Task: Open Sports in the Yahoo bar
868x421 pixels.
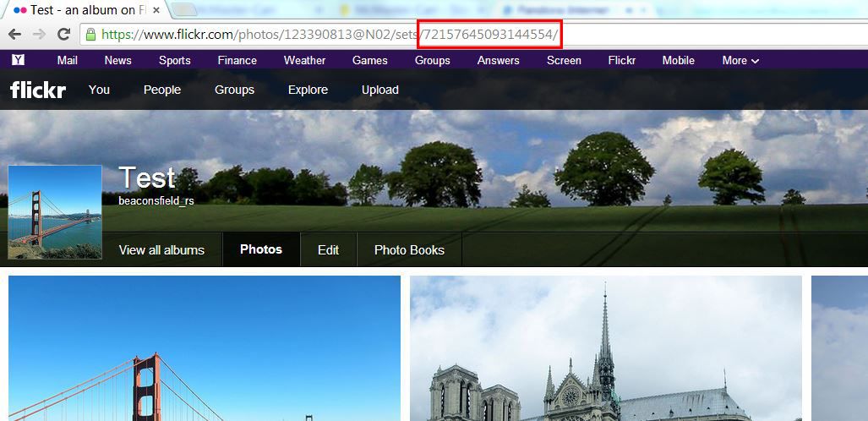Action: coord(174,60)
